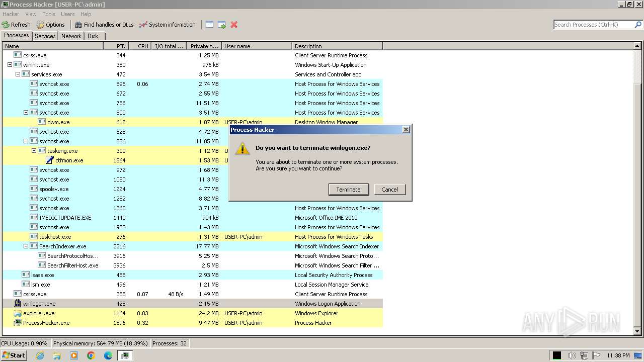Click the Find handles or DLLs icon

(78, 25)
